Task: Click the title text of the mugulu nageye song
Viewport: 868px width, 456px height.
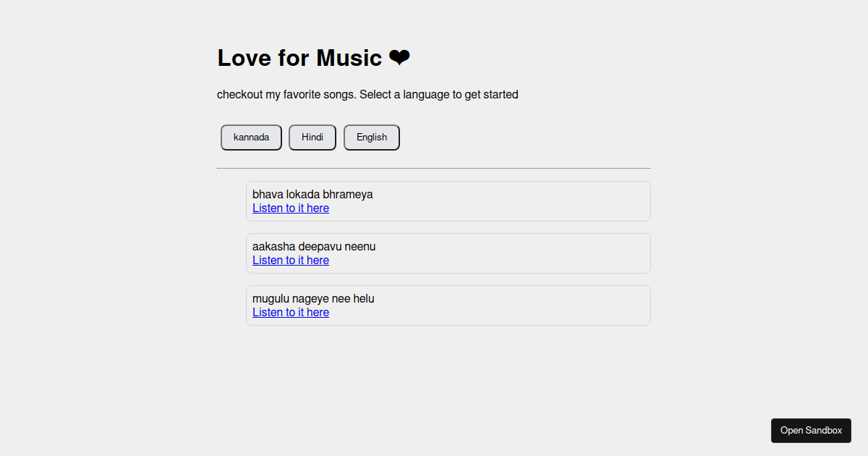Action: (312, 297)
